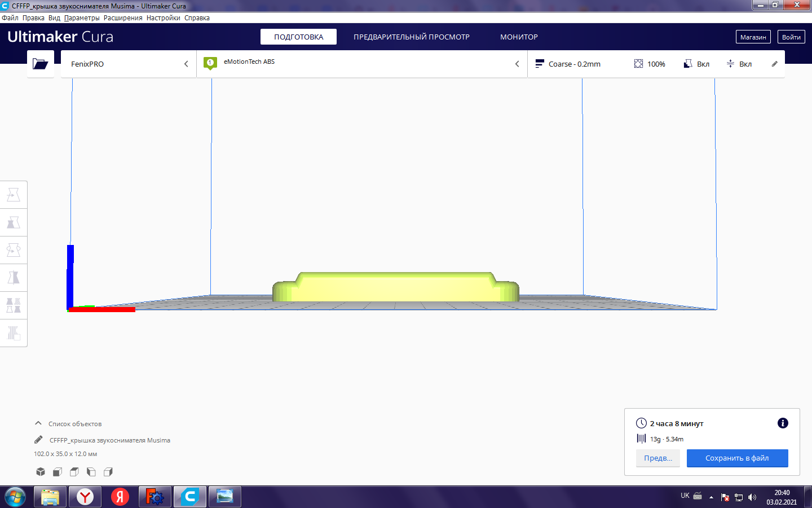Click the 13g · 5.34m material usage
Viewport: 812px width, 508px height.
click(667, 439)
